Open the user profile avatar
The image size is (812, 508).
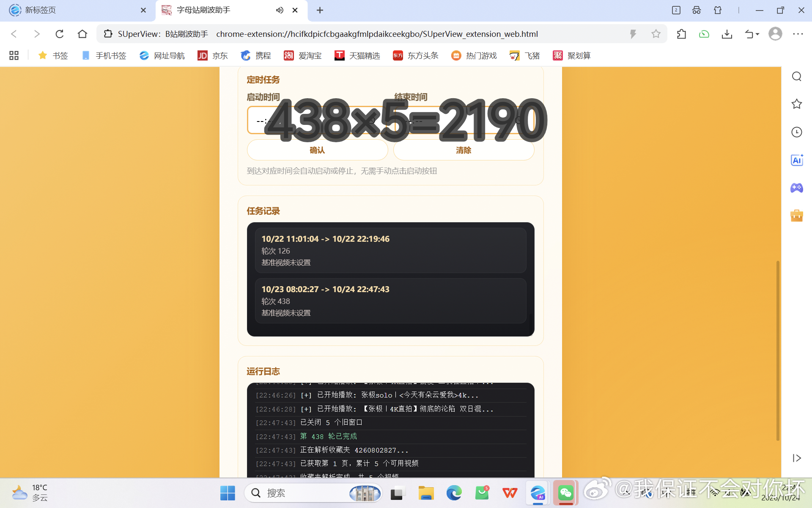click(x=775, y=34)
